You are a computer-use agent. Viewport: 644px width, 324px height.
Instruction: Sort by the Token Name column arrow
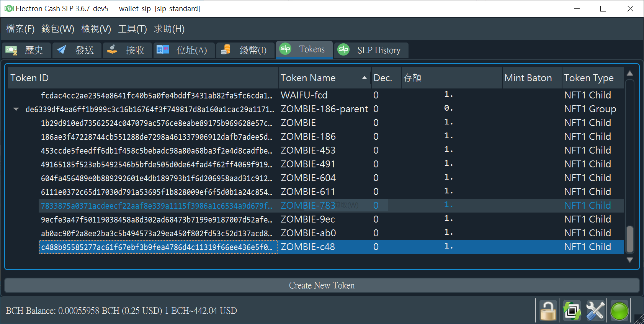click(364, 78)
